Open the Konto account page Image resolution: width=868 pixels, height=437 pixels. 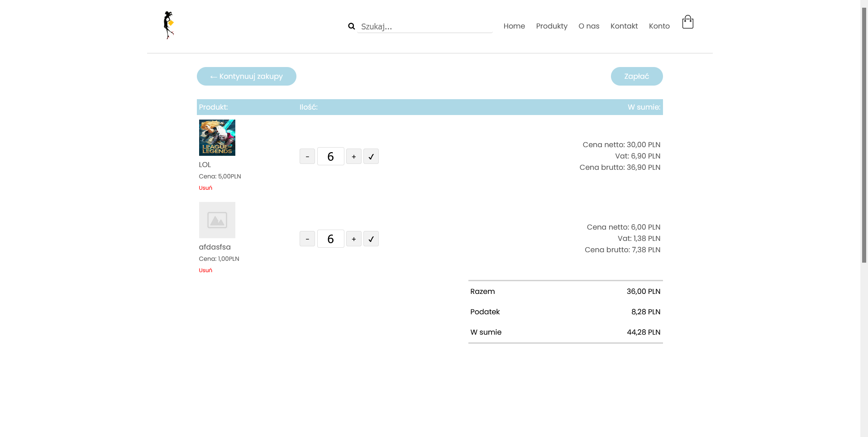coord(659,26)
